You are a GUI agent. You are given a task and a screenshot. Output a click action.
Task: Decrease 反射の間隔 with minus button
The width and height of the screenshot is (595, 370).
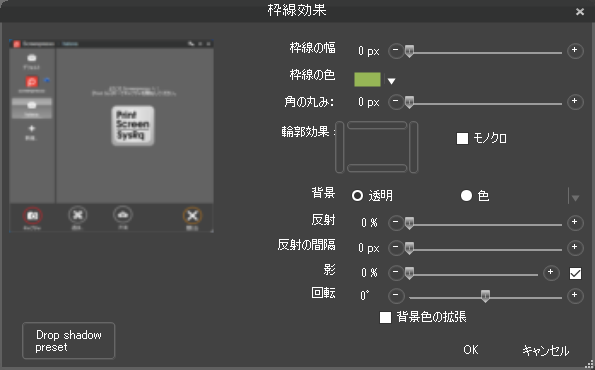[x=396, y=248]
